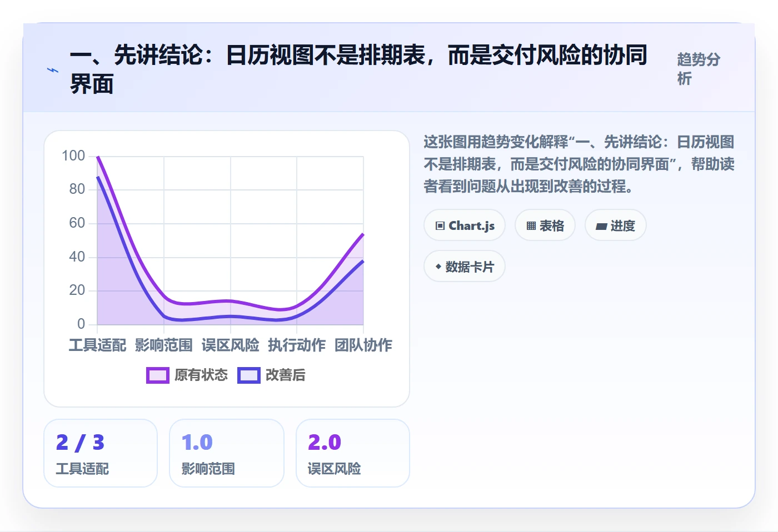
Task: Click the 60 y-axis tick label
Action: [x=77, y=223]
